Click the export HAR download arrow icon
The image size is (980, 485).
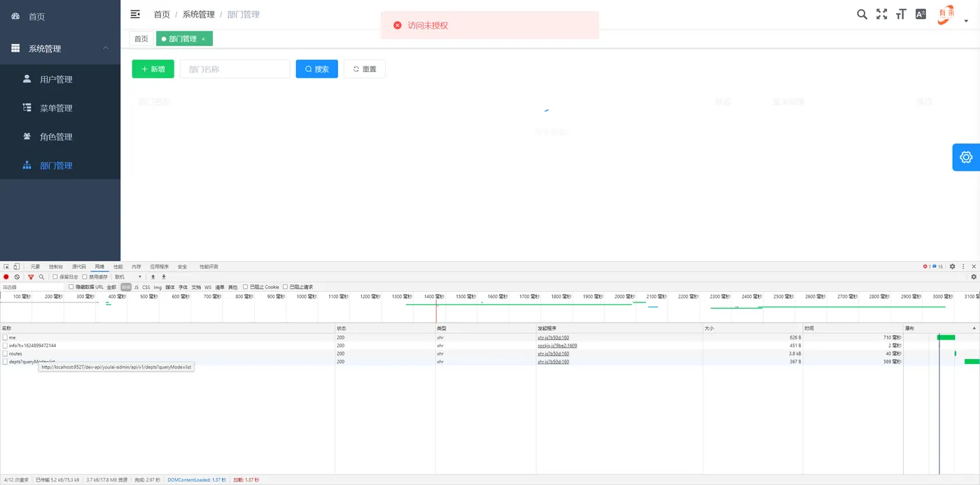[164, 276]
